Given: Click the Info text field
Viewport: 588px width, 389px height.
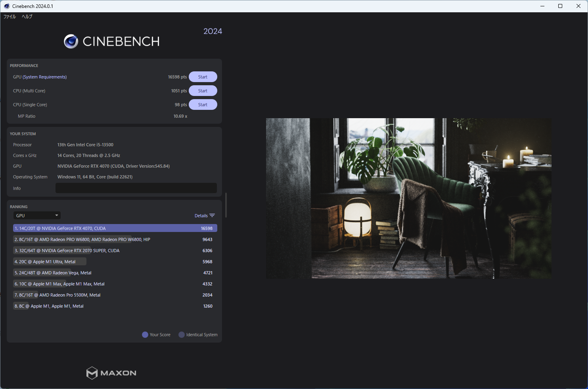Looking at the screenshot, I should click(x=136, y=188).
